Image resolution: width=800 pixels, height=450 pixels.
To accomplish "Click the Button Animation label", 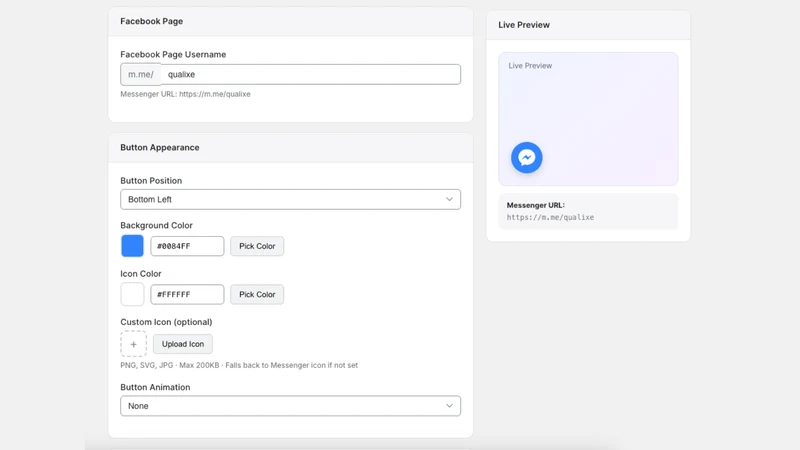I will point(155,387).
